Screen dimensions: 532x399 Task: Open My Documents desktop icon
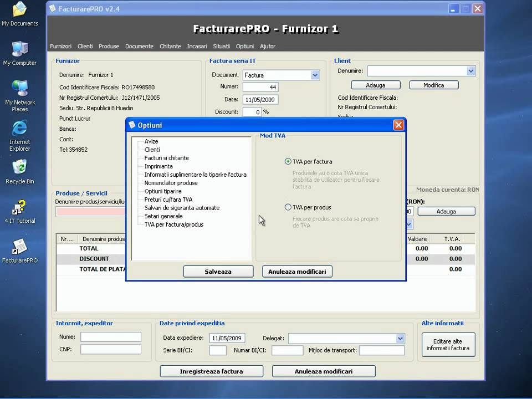20,13
